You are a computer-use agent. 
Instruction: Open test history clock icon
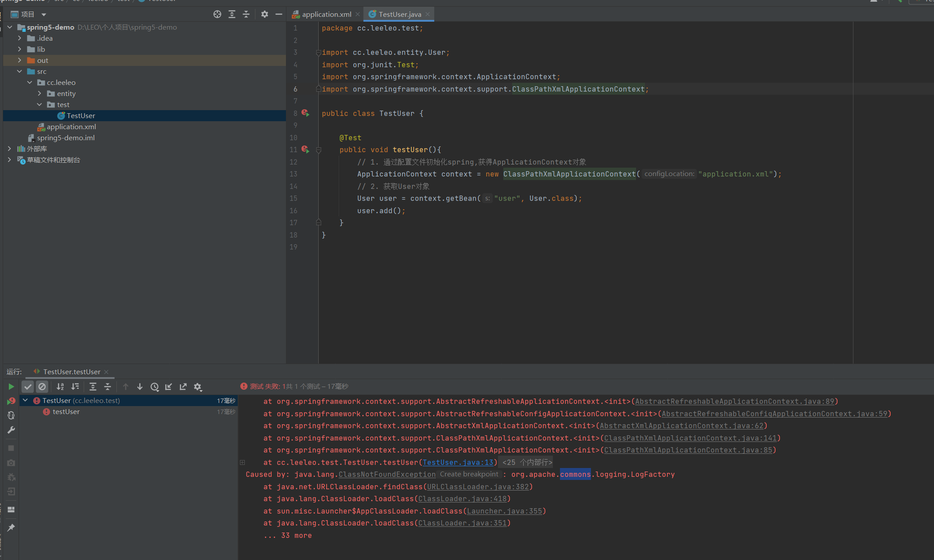click(154, 387)
